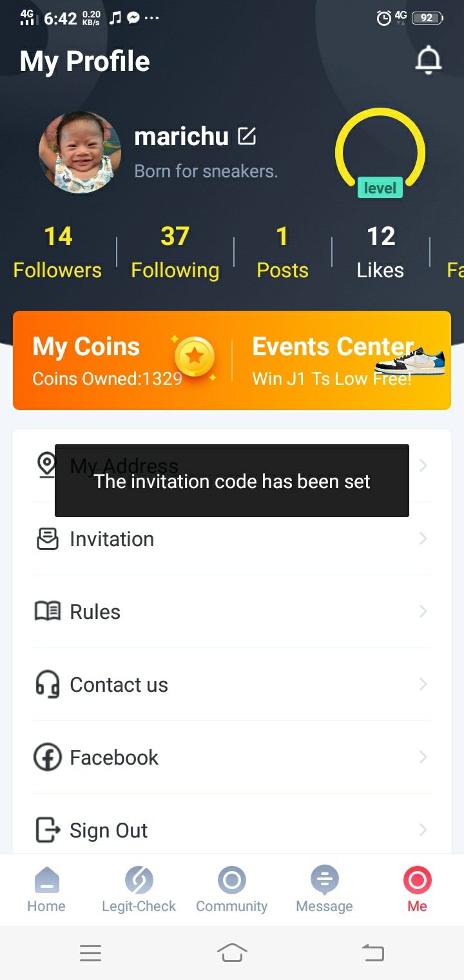Go to the Community tab
Image resolution: width=464 pixels, height=980 pixels.
pyautogui.click(x=232, y=888)
